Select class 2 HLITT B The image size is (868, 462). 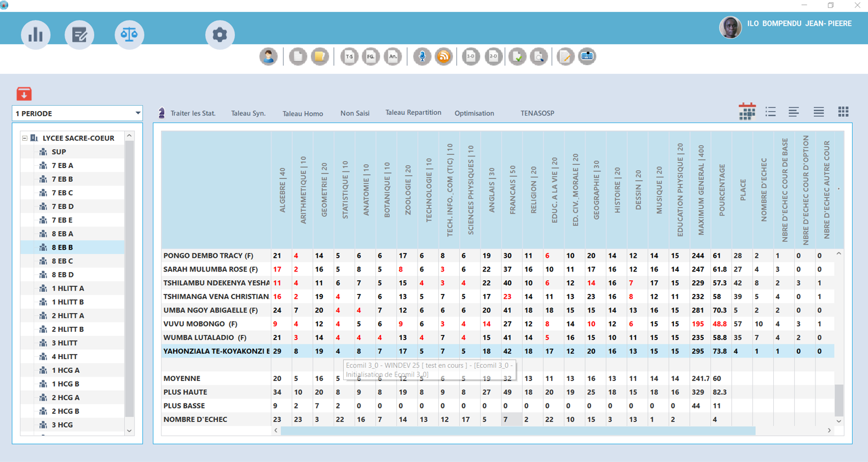(x=68, y=330)
